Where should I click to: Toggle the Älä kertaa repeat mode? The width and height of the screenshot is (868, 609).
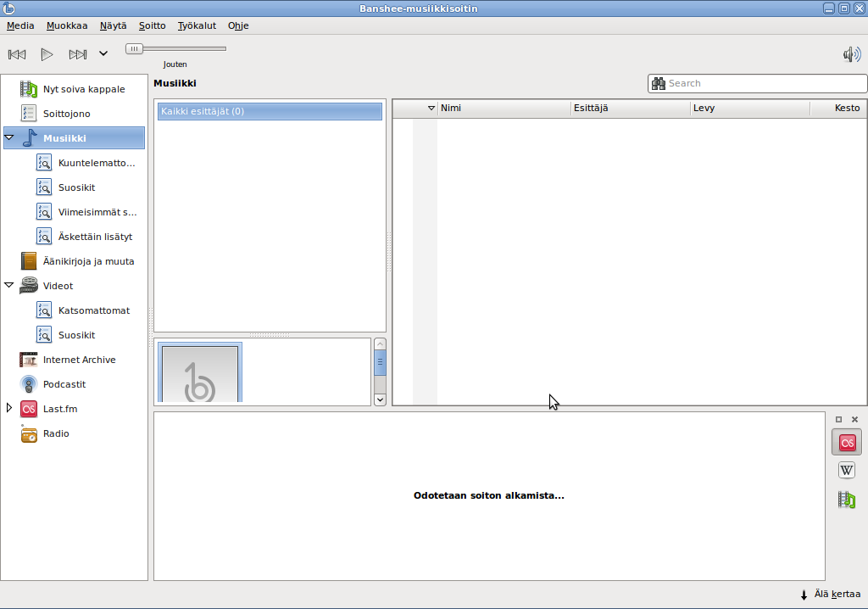coord(830,595)
